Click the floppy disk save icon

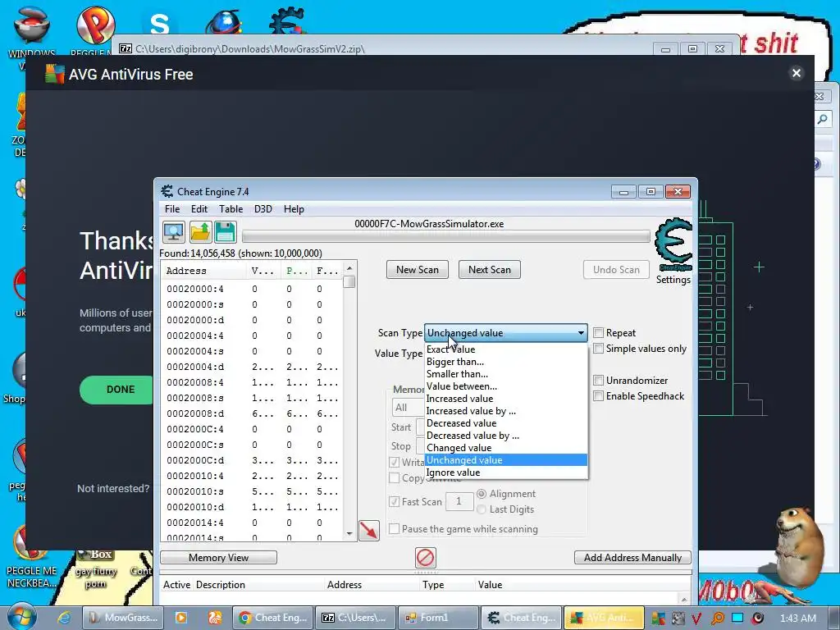coord(226,232)
